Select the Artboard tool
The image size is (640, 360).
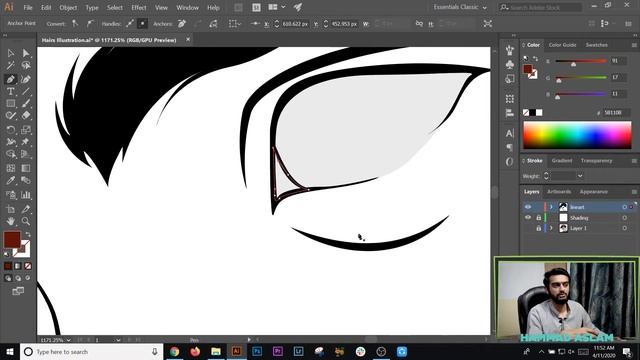[11, 209]
